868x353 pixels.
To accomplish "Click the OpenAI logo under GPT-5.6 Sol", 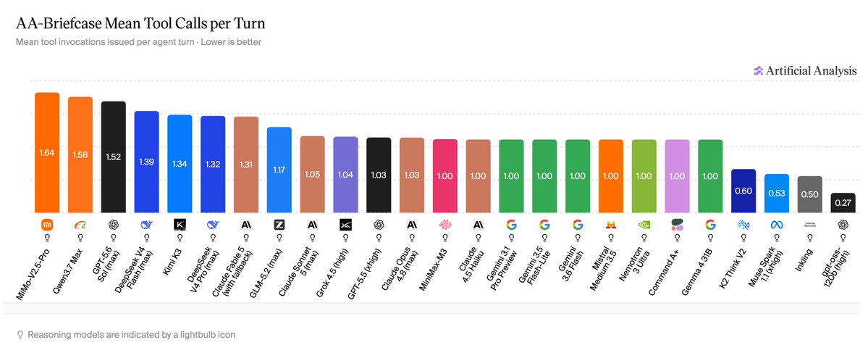I will [x=114, y=225].
